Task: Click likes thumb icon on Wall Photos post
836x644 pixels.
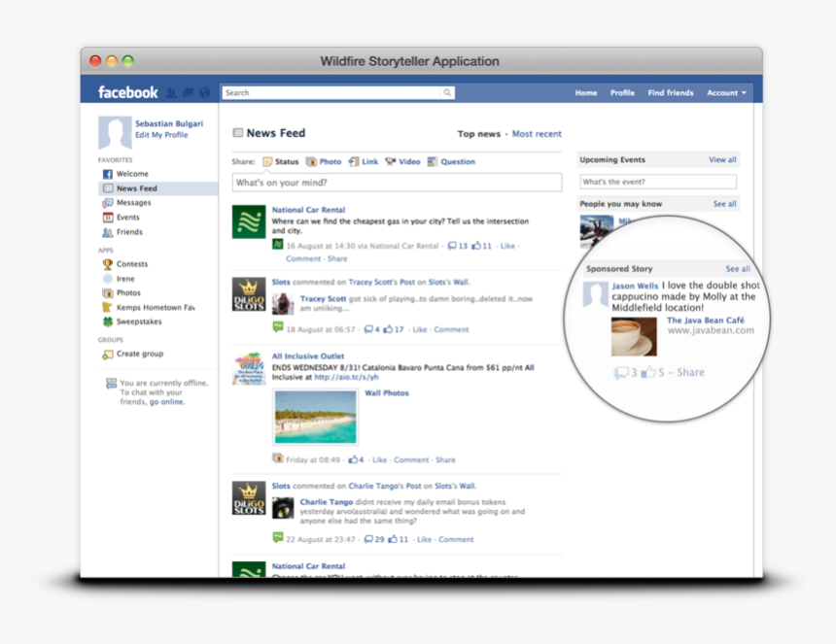Action: [353, 459]
